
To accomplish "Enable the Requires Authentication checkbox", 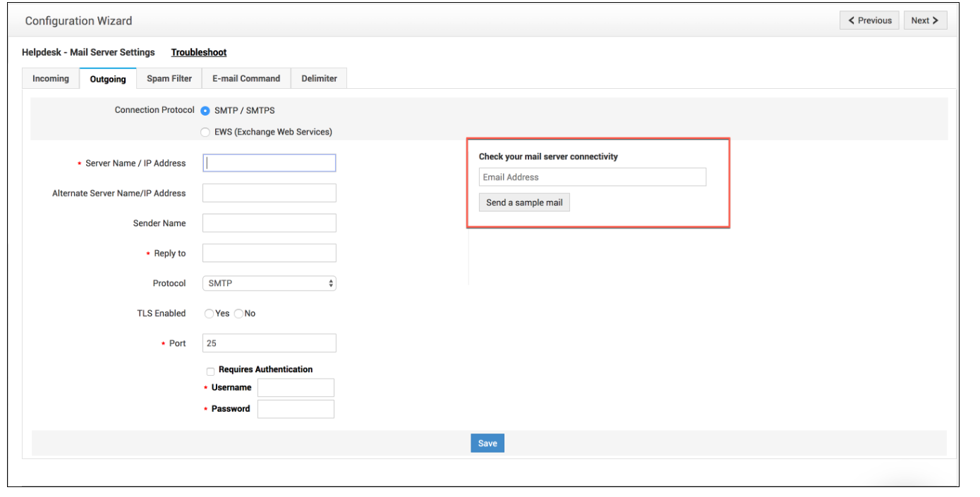I will coord(210,371).
